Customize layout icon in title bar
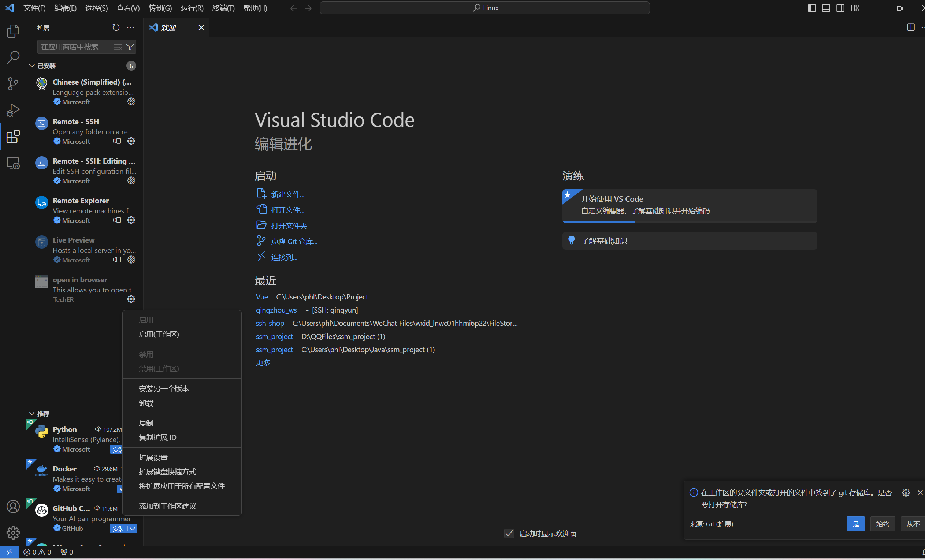Screen dimensions: 925x560 click(855, 8)
